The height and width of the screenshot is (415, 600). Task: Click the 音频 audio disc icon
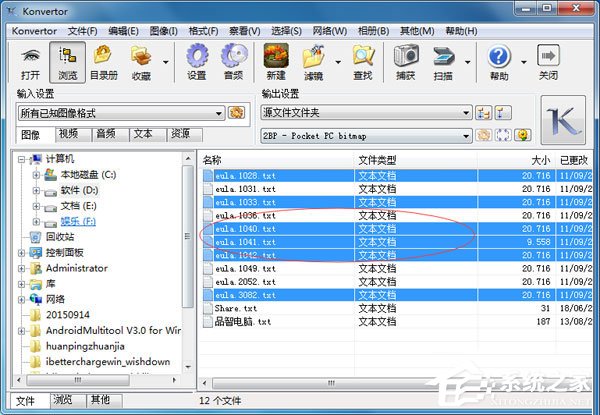tap(234, 55)
